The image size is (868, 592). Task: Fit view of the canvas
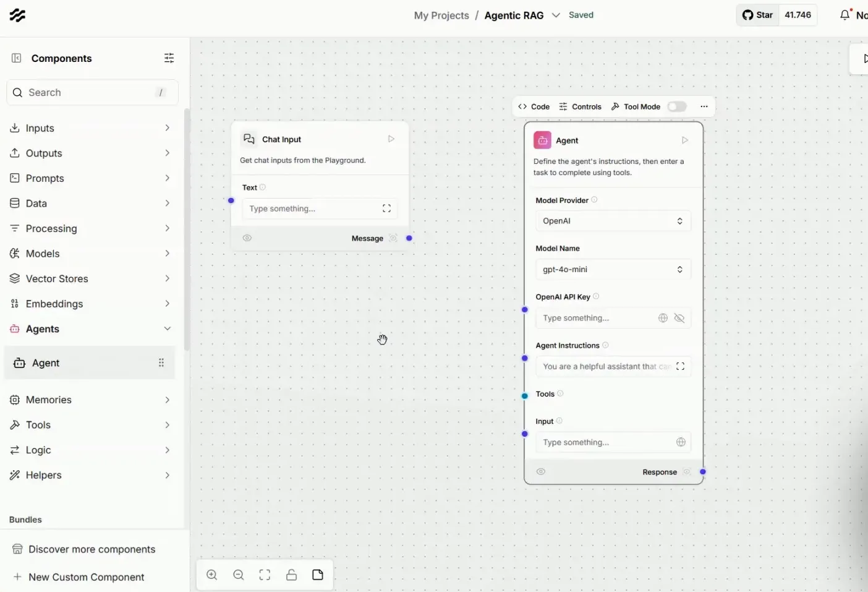click(265, 575)
